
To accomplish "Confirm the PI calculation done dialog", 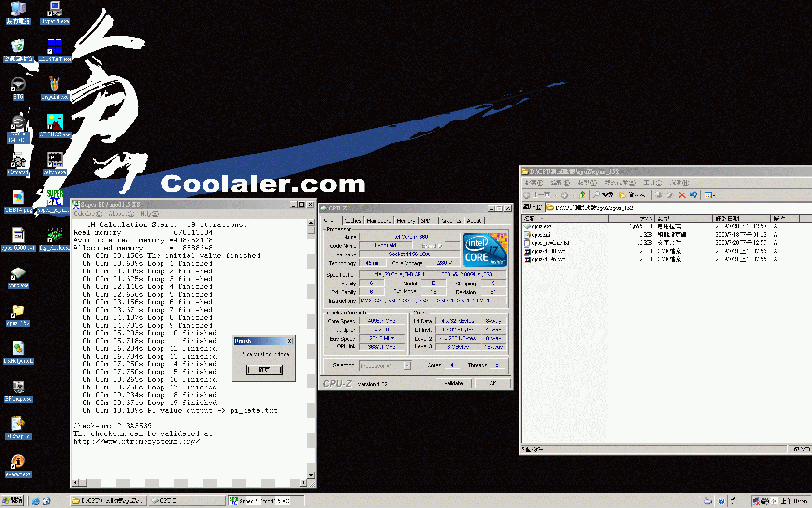I will tap(264, 370).
